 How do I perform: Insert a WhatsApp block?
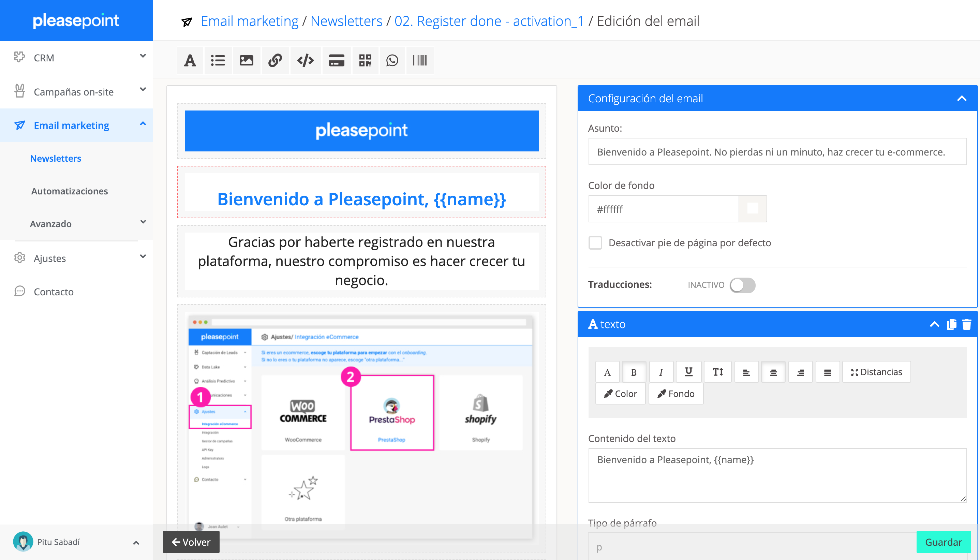tap(392, 60)
